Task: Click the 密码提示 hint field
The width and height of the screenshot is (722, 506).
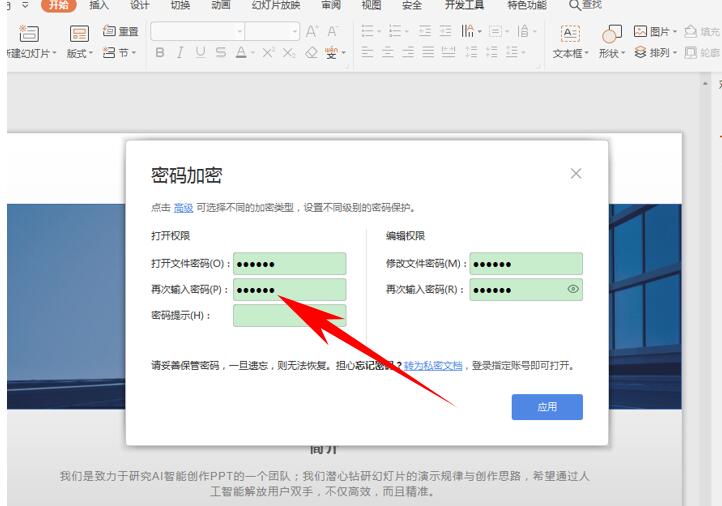Action: point(290,315)
